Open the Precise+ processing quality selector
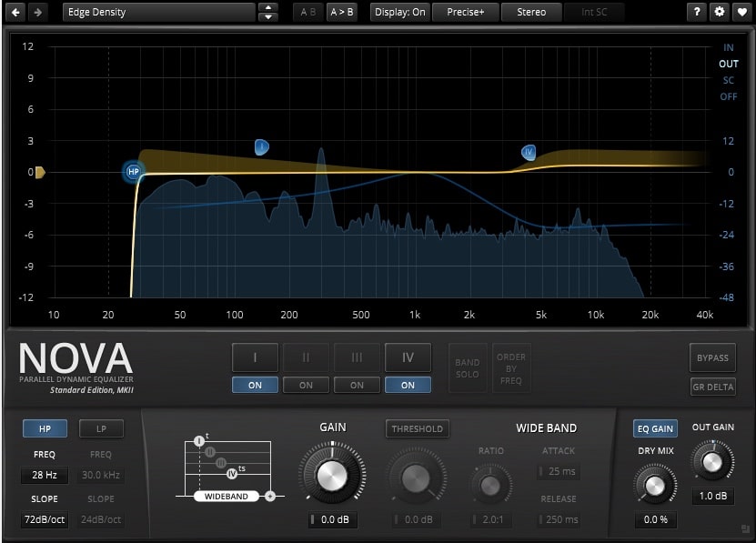Viewport: 756px width, 543px height. point(466,12)
